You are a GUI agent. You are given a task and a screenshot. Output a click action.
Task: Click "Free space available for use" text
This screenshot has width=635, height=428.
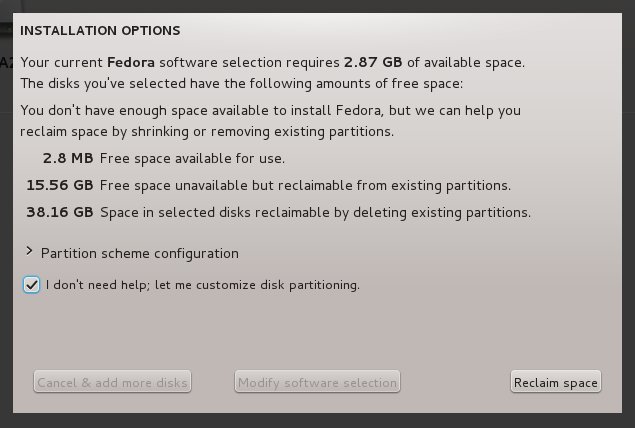[192, 158]
